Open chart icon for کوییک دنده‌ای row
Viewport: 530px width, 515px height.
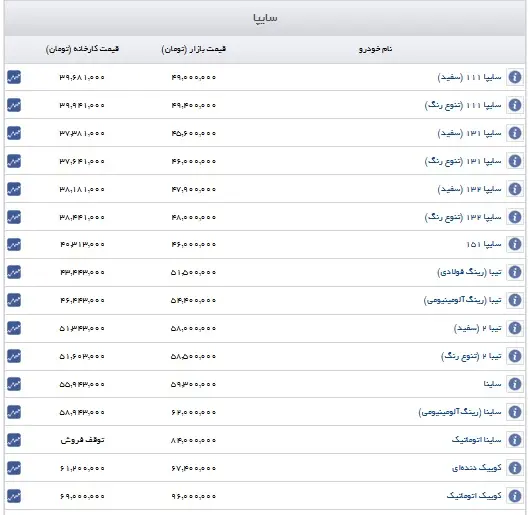coord(14,468)
